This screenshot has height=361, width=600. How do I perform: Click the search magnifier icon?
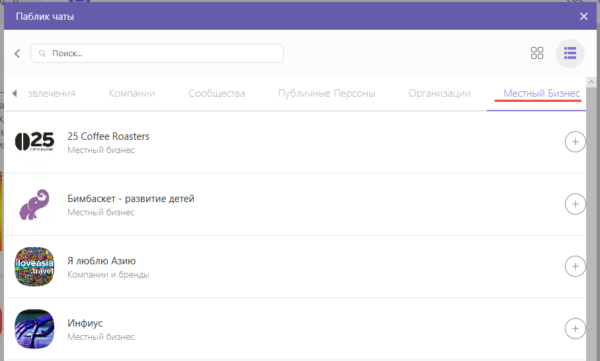42,53
